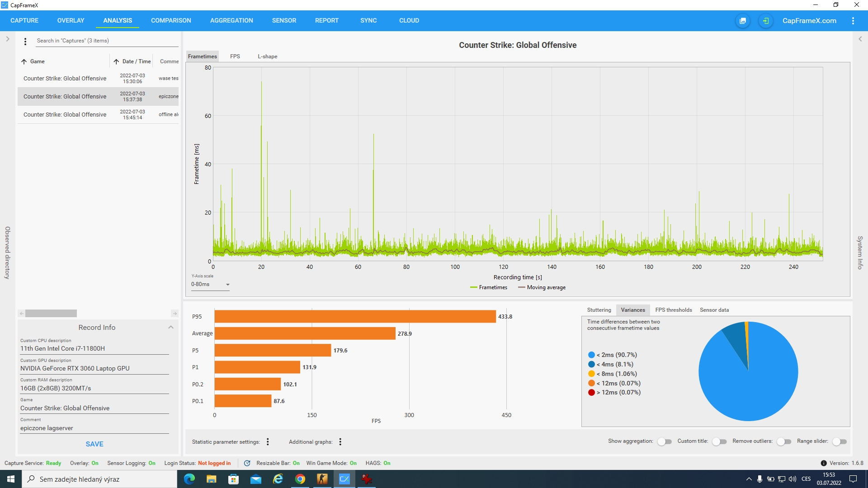Show hidden system tray icons
The width and height of the screenshot is (868, 488).
point(749,479)
